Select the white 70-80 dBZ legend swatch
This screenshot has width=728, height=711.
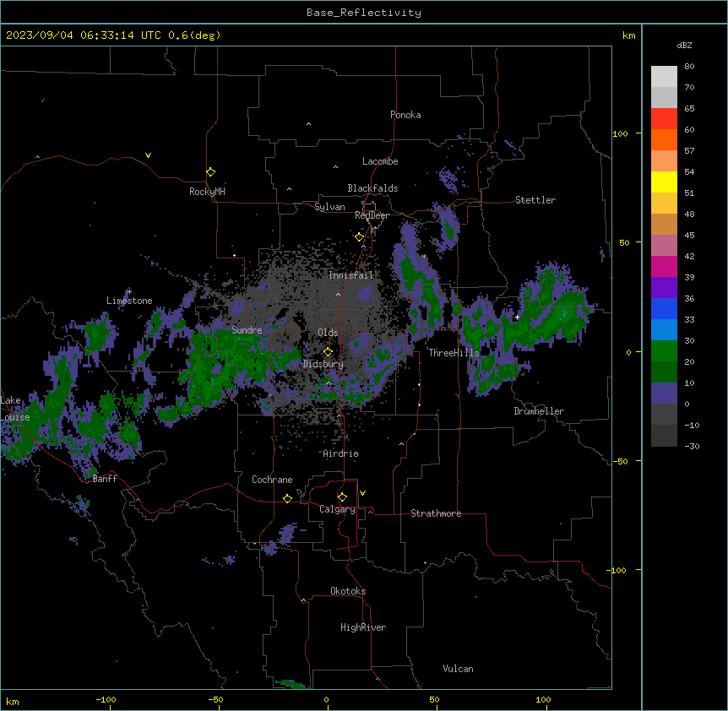click(x=664, y=77)
